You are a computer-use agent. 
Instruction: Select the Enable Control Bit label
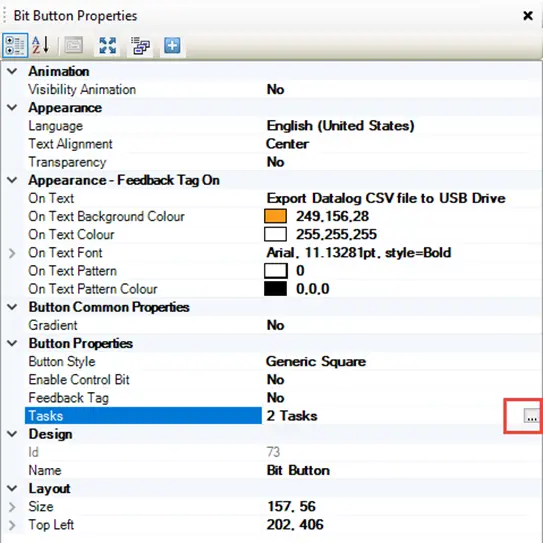(79, 380)
